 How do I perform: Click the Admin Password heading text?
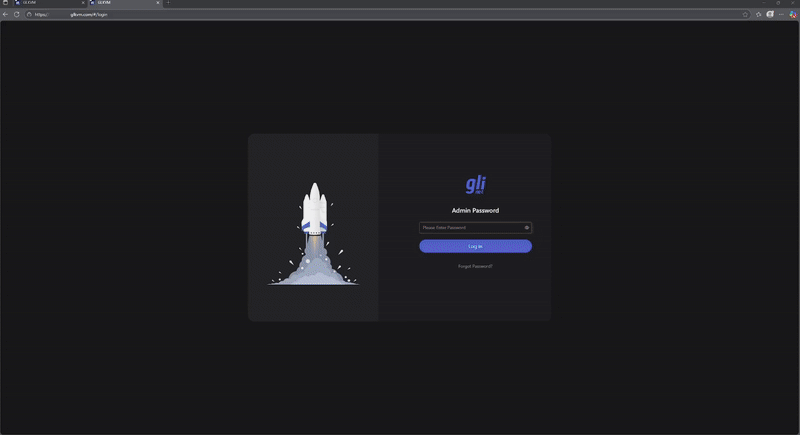[475, 211]
